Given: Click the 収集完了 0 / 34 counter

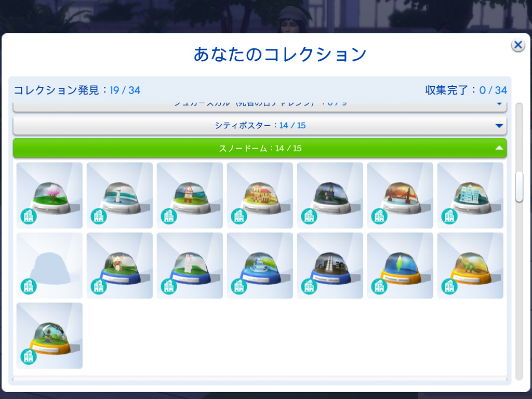Looking at the screenshot, I should (x=466, y=90).
